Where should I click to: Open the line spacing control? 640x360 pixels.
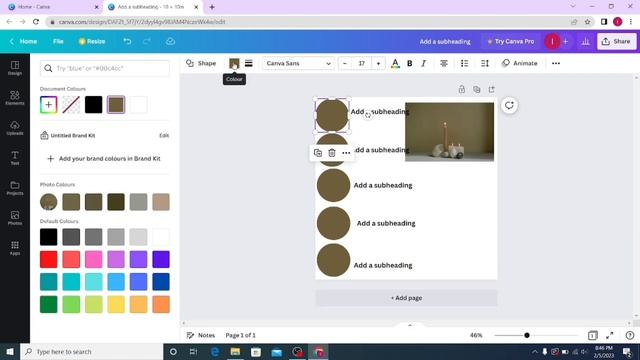pyautogui.click(x=485, y=63)
